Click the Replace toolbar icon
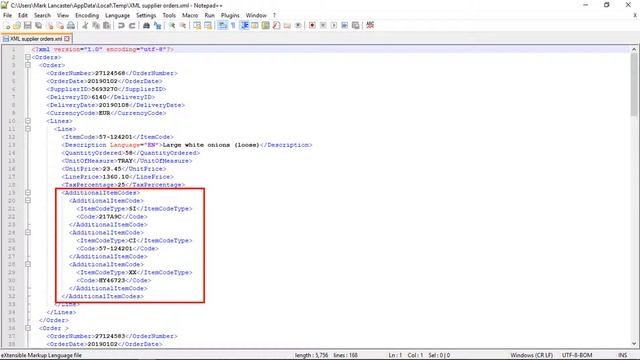Viewport: 640px width, 360px height. 157,25
